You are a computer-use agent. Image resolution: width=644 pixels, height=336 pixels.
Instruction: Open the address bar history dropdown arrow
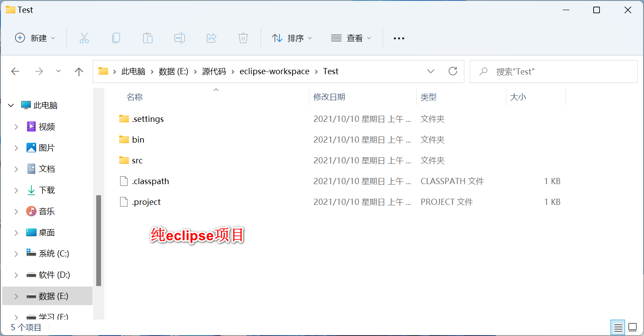(x=431, y=71)
